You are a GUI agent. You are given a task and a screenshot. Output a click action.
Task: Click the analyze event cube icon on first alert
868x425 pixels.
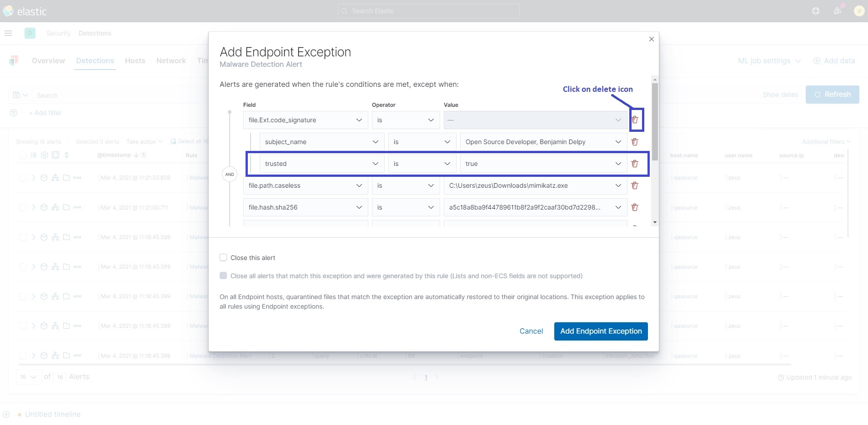pyautogui.click(x=44, y=178)
